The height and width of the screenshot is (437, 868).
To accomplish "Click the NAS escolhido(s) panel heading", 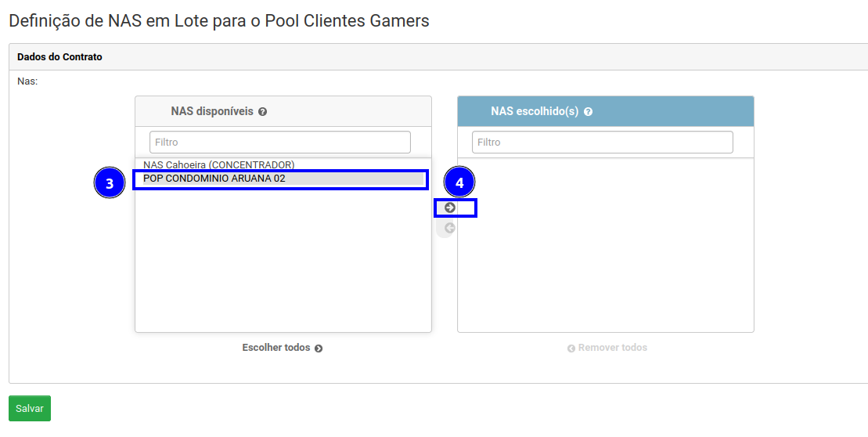I will pos(535,111).
